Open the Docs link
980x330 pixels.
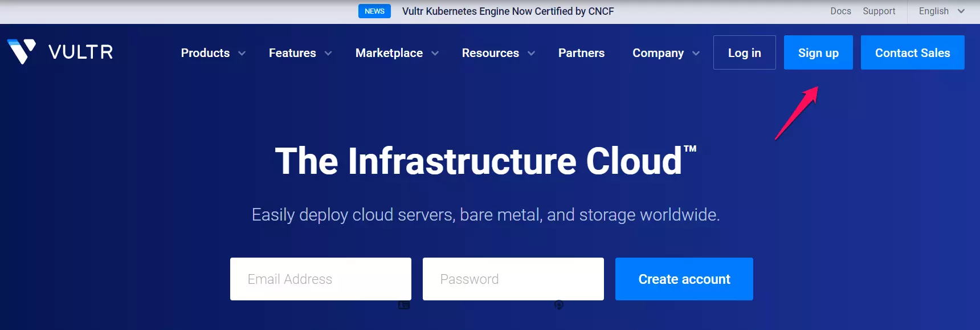[x=840, y=11]
